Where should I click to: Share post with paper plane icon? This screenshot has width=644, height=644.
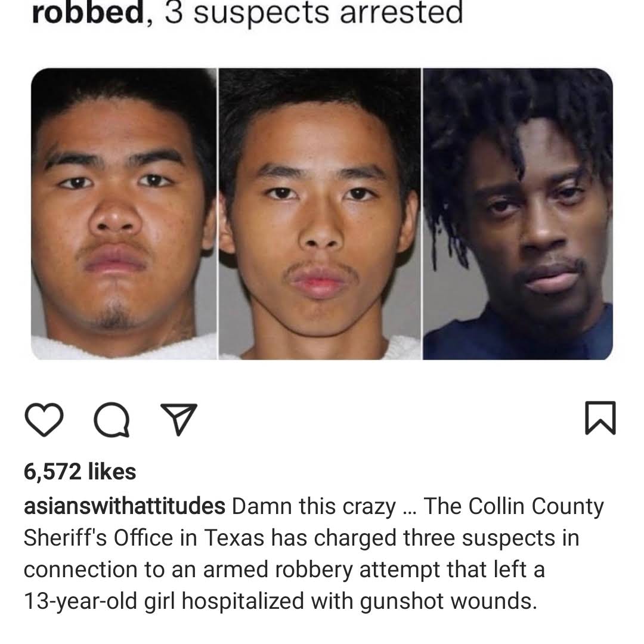pos(179,419)
